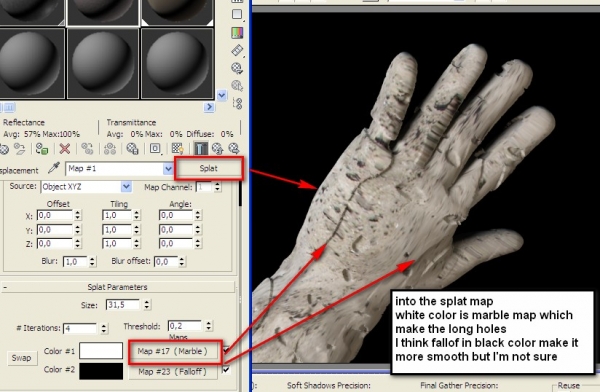Screen dimensions: 600x392
Task: Toggle the Marble map checkbox
Action: click(226, 350)
